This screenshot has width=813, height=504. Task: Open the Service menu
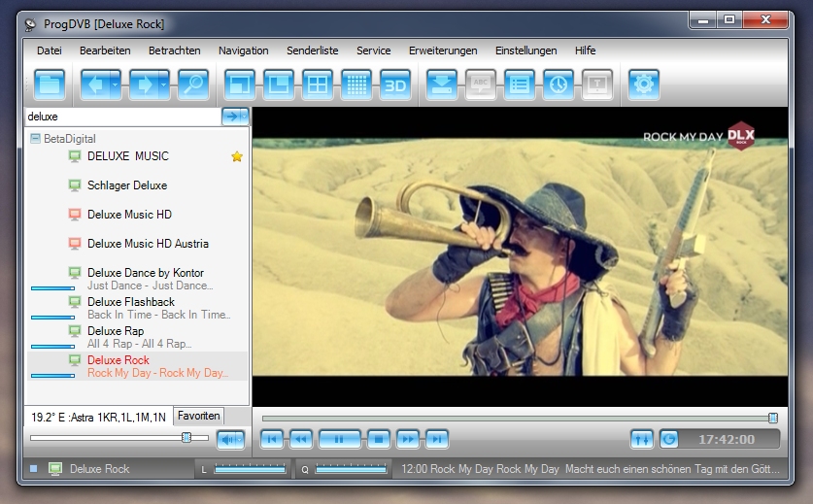pos(374,50)
